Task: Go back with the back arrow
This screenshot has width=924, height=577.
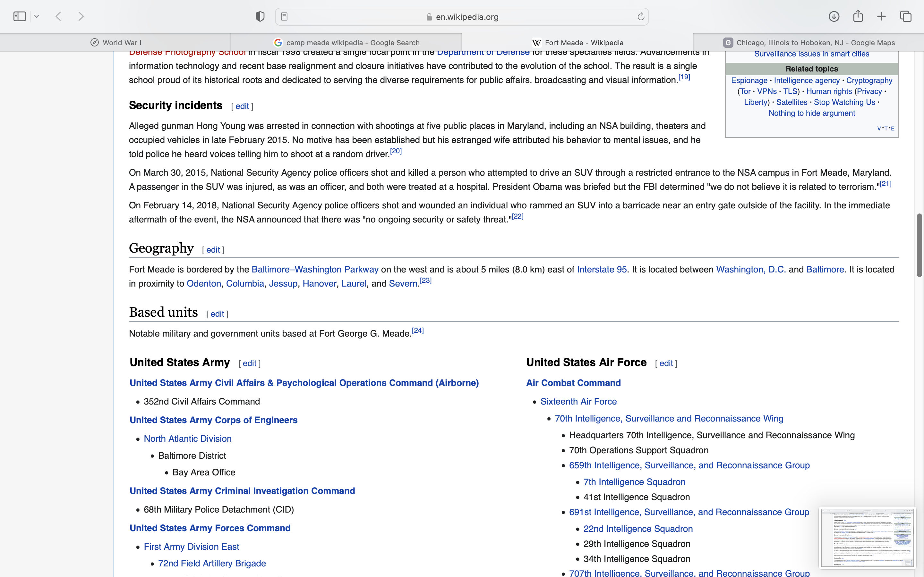Action: pos(58,16)
